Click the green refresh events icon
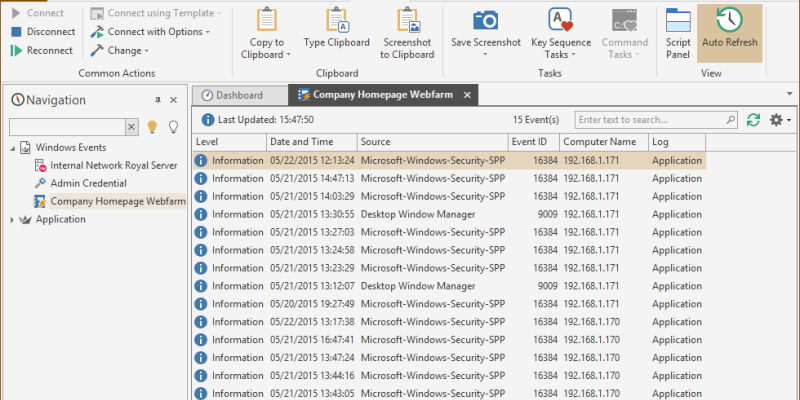 coord(753,120)
